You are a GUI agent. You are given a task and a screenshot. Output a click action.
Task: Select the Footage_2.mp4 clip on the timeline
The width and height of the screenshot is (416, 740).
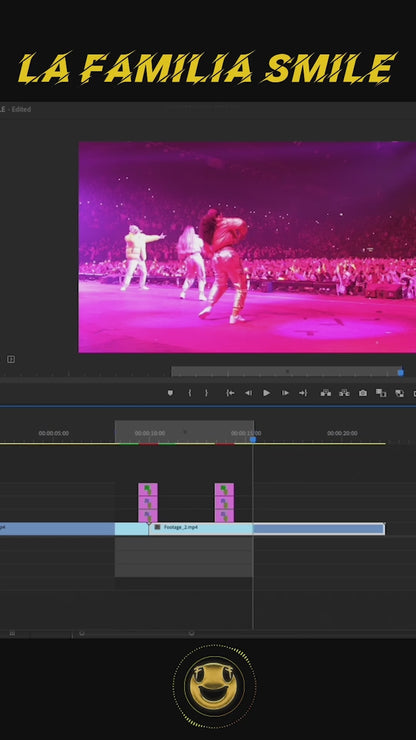point(201,528)
